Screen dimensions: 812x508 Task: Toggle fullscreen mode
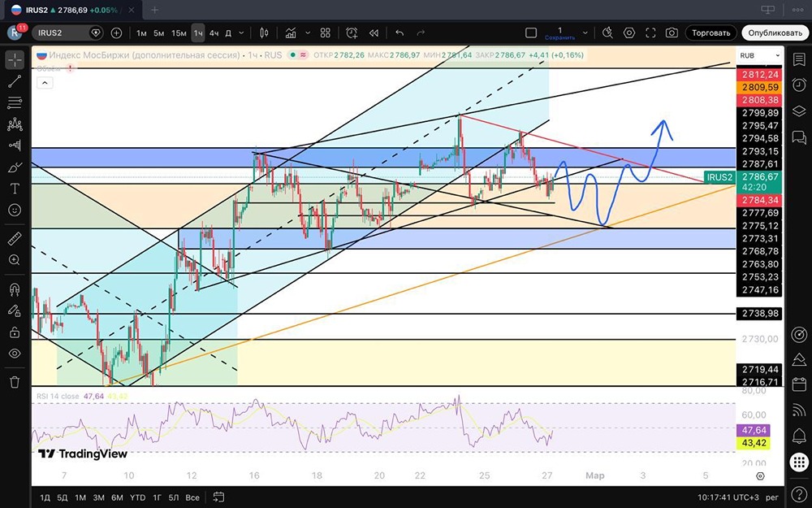pyautogui.click(x=650, y=33)
